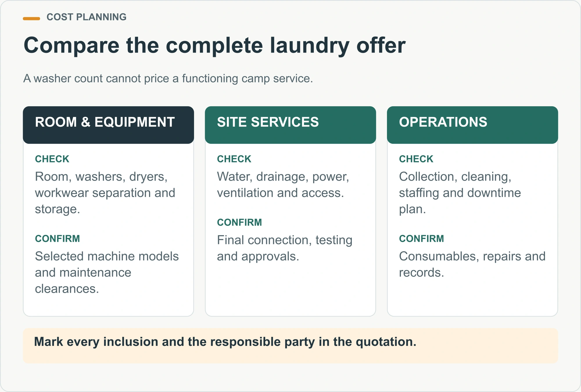Click CHECK label in Room & Equipment card
Viewport: 581px width, 392px height.
click(52, 159)
